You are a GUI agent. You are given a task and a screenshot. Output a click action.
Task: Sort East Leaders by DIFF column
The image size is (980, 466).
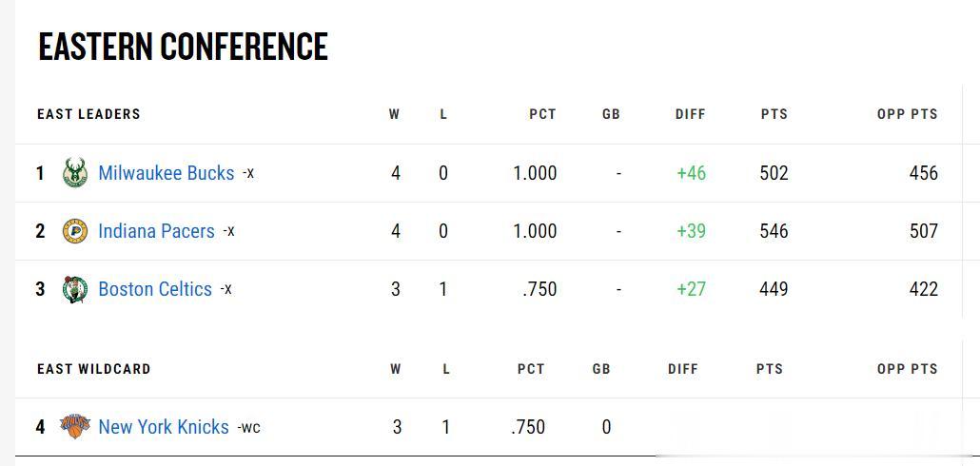pyautogui.click(x=691, y=114)
